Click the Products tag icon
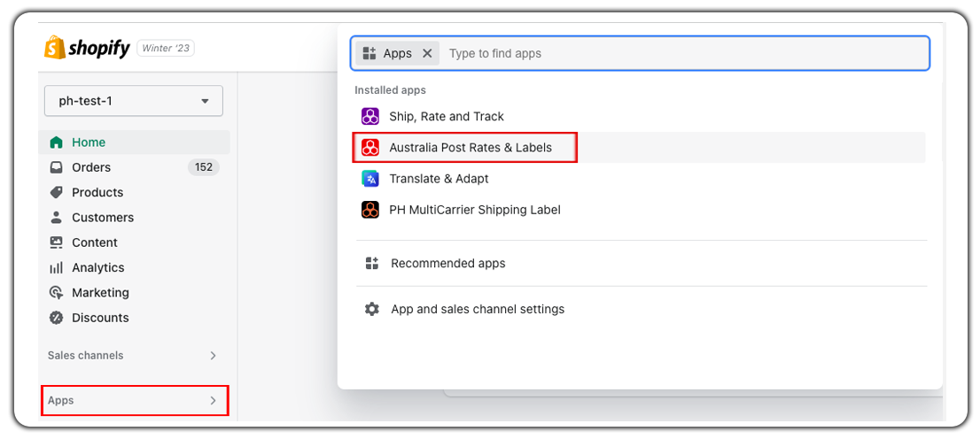980x439 pixels. pos(56,192)
